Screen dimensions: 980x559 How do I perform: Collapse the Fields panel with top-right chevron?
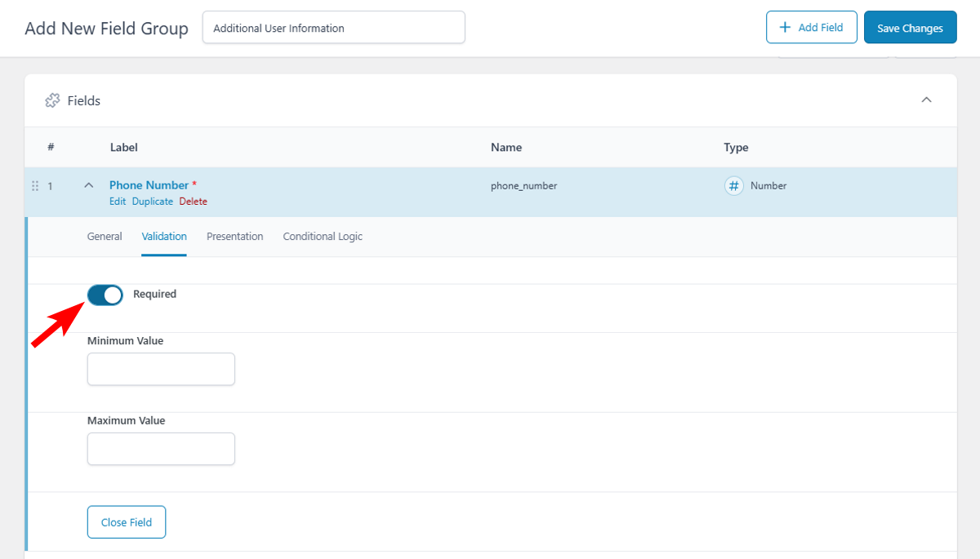click(926, 100)
